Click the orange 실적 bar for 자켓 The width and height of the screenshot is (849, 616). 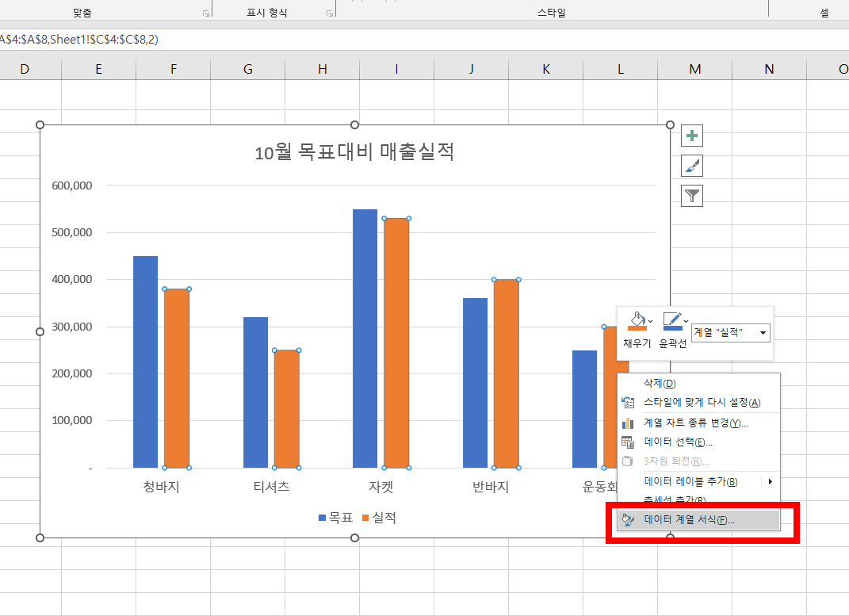pyautogui.click(x=396, y=343)
